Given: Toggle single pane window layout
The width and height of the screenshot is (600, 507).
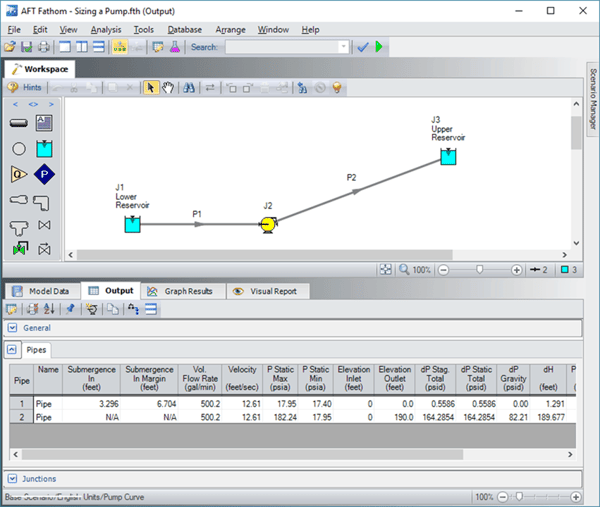Looking at the screenshot, I should click(x=65, y=47).
